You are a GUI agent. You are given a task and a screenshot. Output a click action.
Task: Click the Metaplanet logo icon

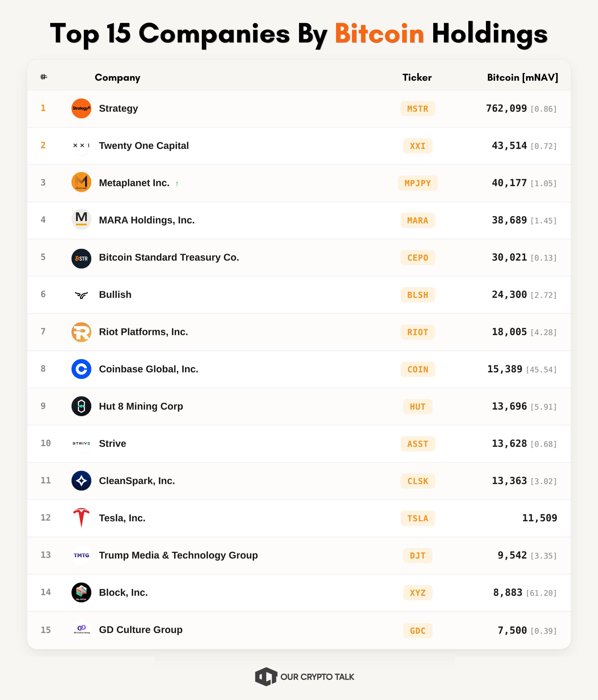click(81, 183)
